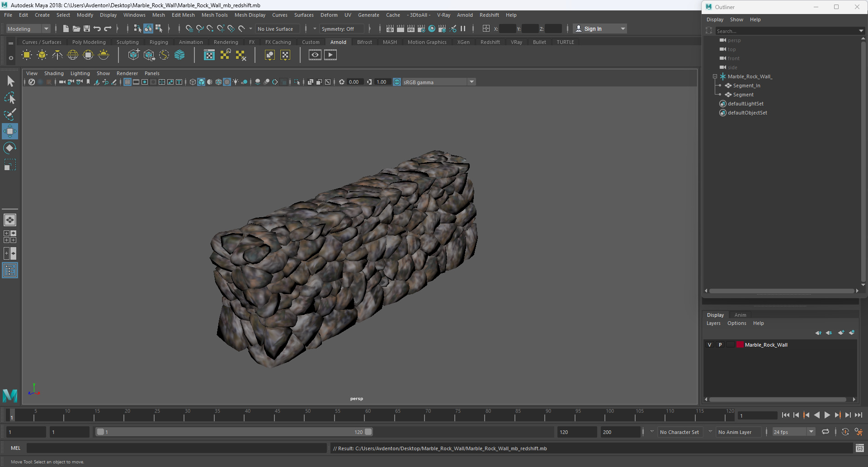Viewport: 868px width, 467px height.
Task: Click the Marble_Rock_Wall layer color swatch
Action: click(740, 345)
